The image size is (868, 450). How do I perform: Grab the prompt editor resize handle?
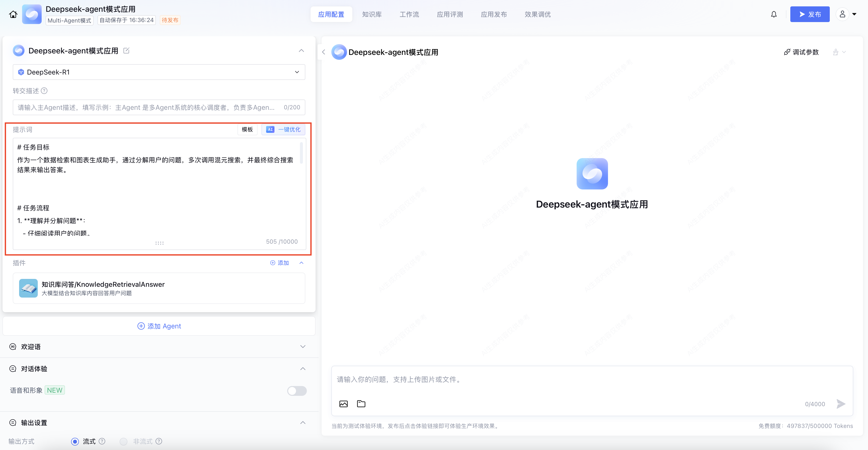(x=159, y=243)
